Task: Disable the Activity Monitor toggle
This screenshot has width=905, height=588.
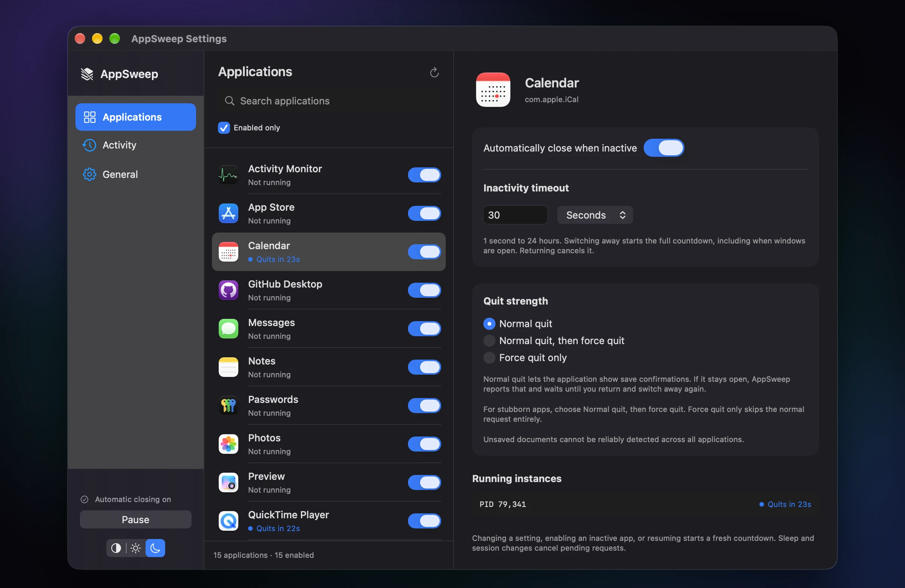Action: click(x=424, y=175)
